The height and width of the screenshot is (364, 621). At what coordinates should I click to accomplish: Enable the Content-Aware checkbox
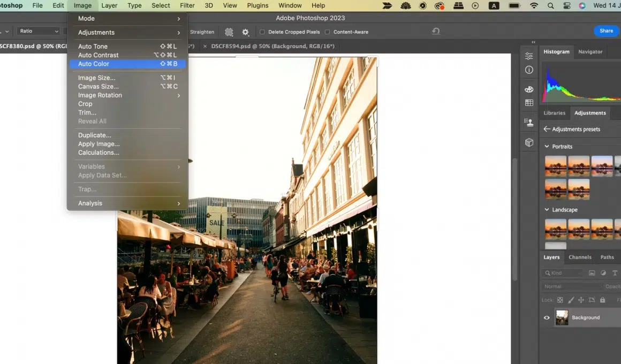tap(328, 32)
